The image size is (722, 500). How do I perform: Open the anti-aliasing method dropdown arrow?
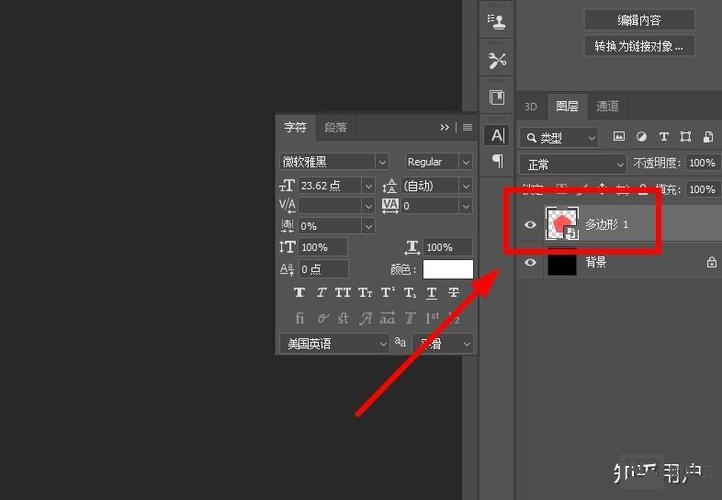pyautogui.click(x=467, y=344)
